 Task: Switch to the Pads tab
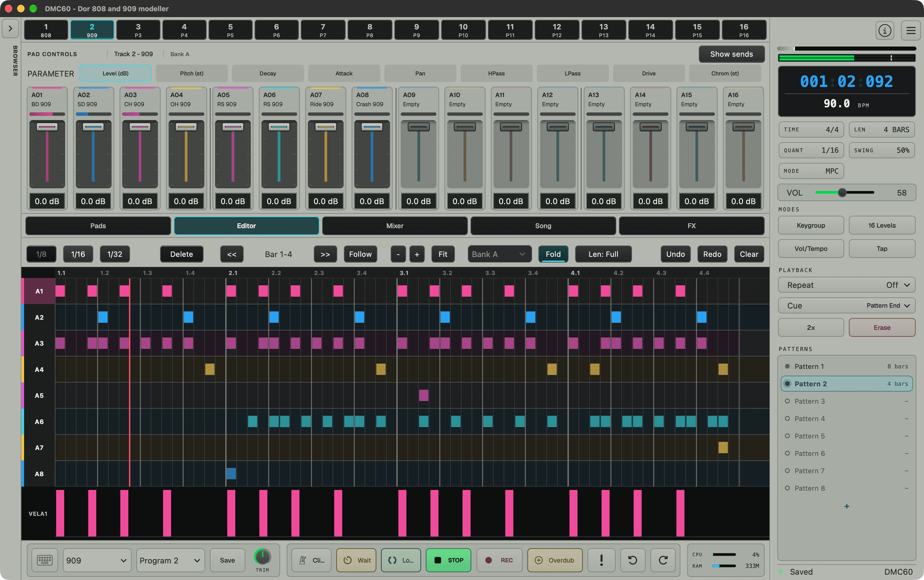(x=98, y=226)
